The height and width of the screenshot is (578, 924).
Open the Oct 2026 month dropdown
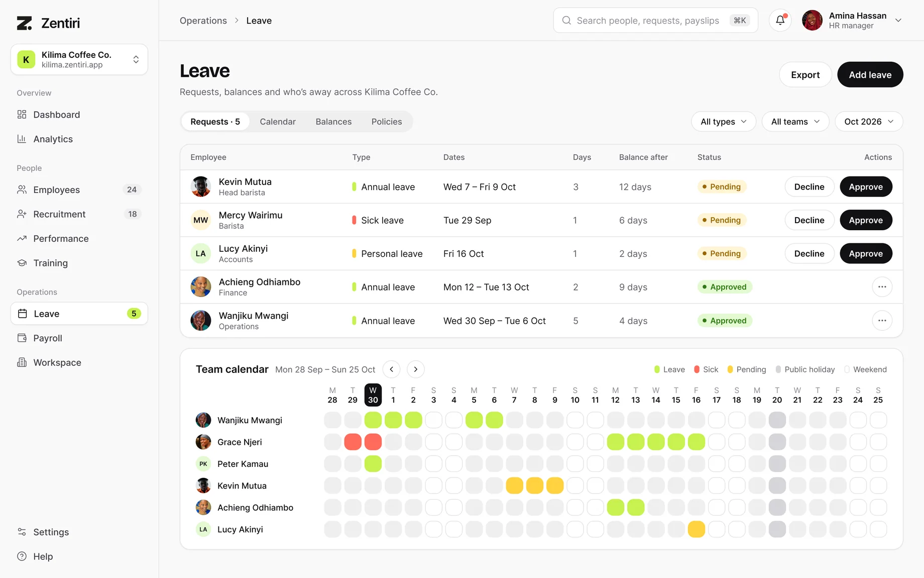[x=869, y=122]
